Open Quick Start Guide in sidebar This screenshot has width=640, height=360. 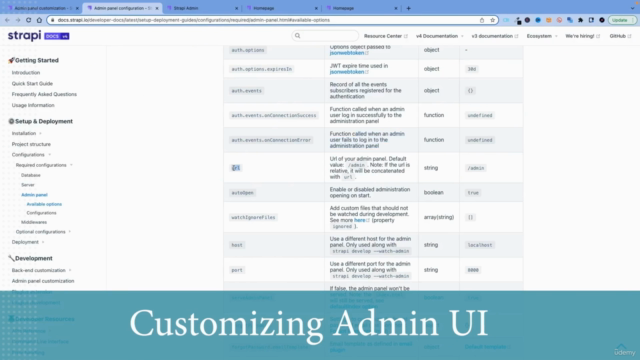point(32,84)
